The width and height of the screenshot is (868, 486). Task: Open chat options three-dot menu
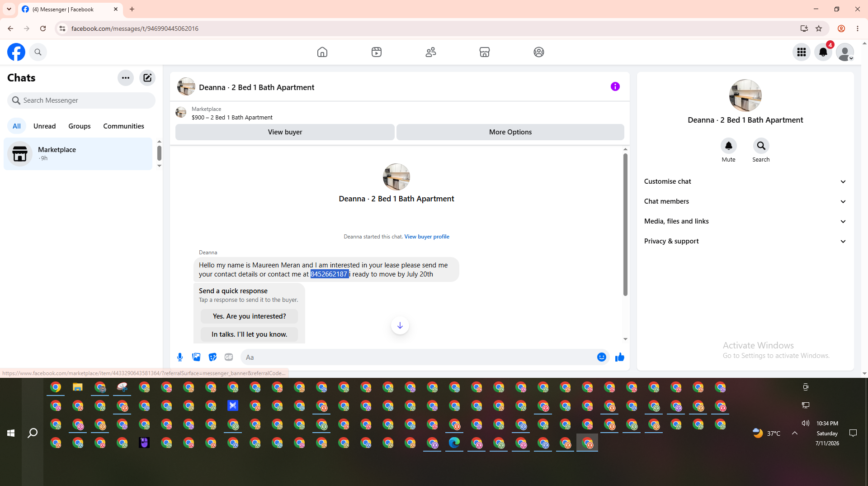tap(126, 78)
